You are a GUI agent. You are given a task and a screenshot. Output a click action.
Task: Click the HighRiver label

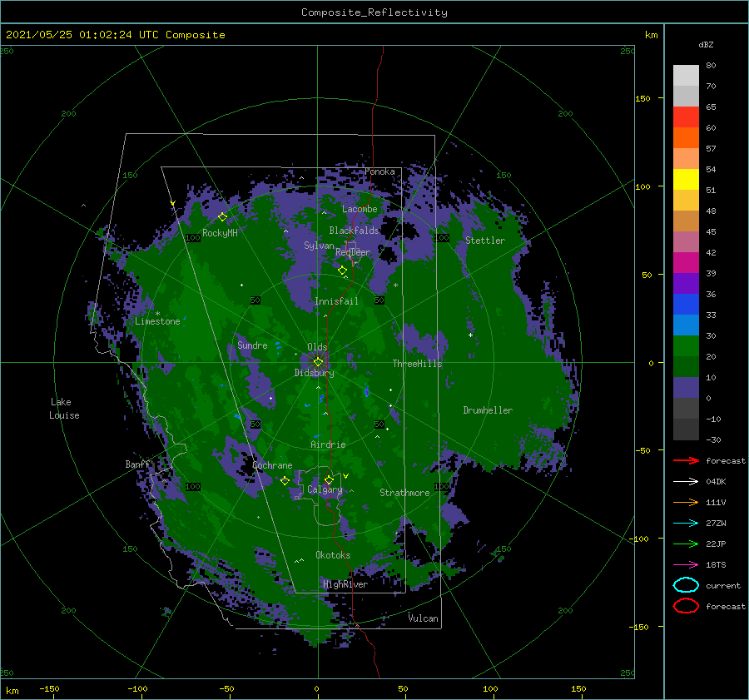tap(345, 584)
